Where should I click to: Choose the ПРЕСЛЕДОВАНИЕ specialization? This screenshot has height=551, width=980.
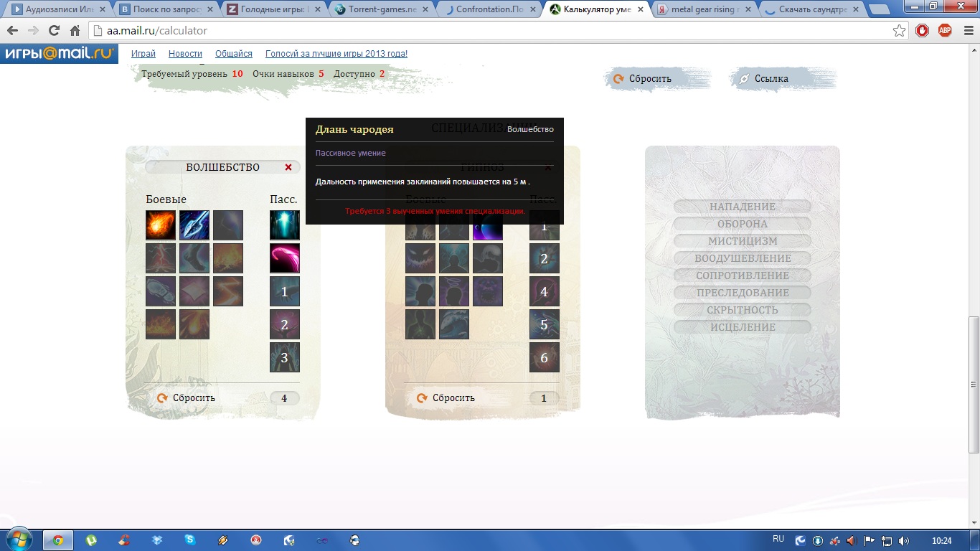click(743, 293)
